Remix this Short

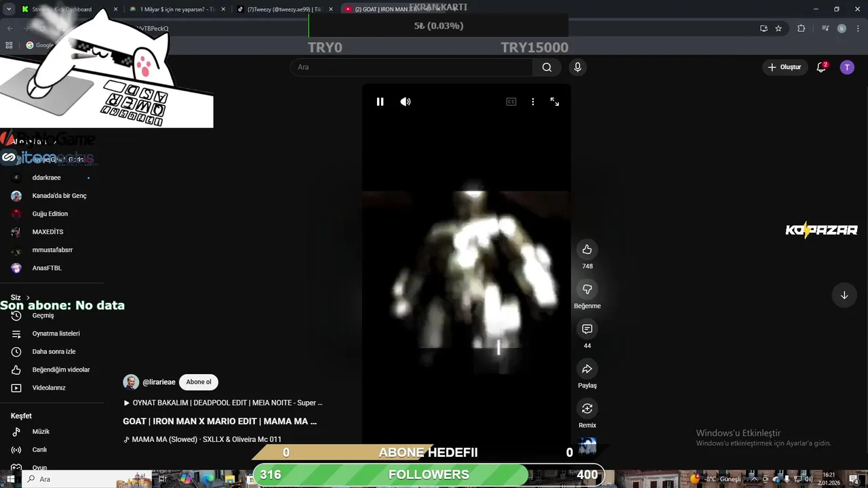coord(587,409)
